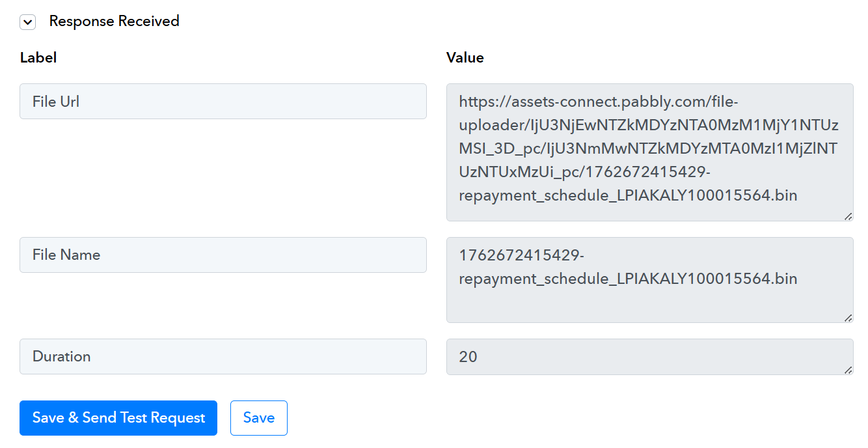Click the Label column header

click(38, 57)
